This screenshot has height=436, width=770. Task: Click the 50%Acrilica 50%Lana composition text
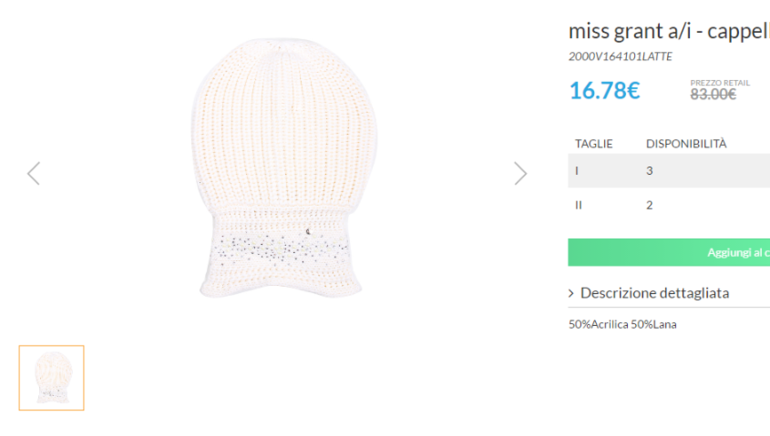coord(622,324)
